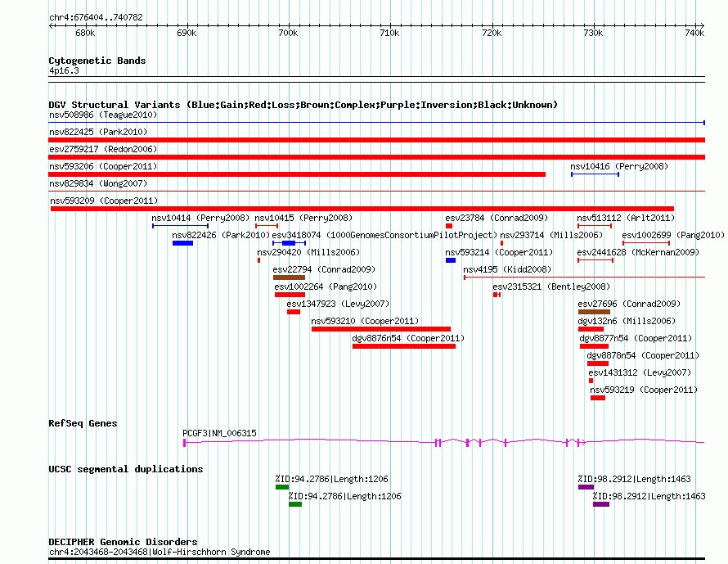
Task: Click the blue gain bar under nsv822426
Action: point(182,243)
